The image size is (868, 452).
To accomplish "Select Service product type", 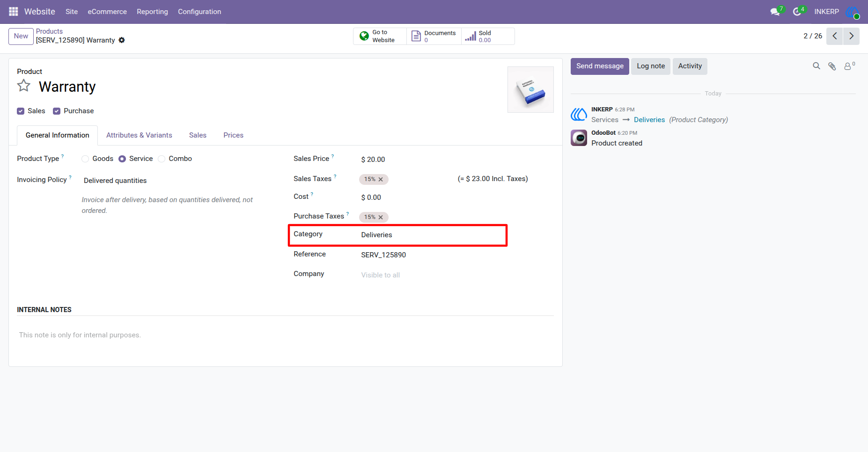I will 122,159.
